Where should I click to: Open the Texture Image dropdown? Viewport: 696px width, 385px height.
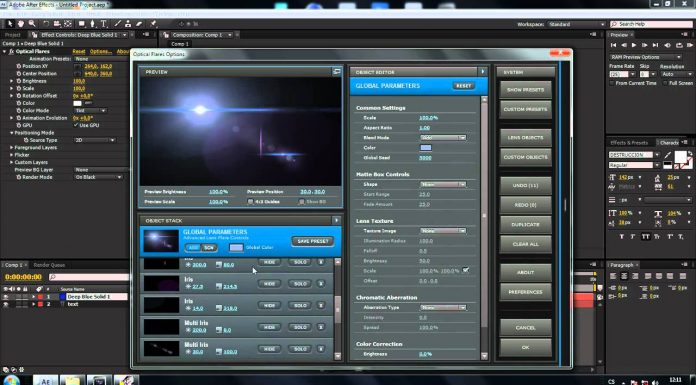tap(443, 231)
